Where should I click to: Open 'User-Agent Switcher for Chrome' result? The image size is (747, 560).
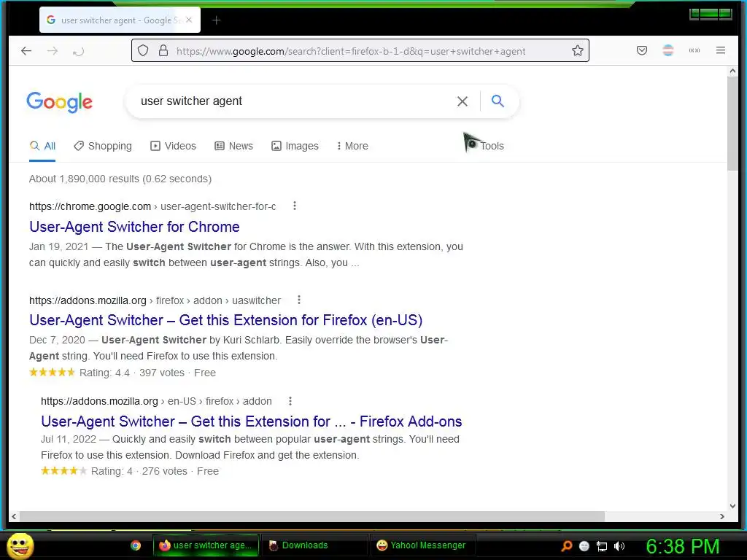click(x=134, y=227)
